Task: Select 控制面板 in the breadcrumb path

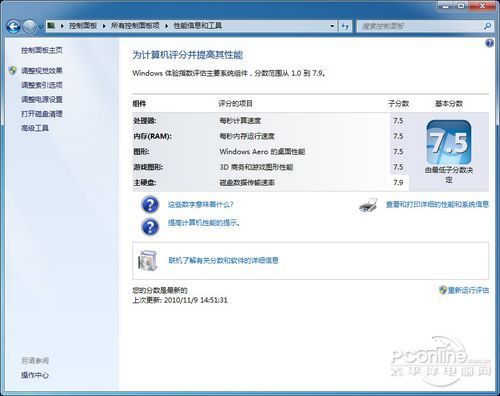Action: pyautogui.click(x=83, y=26)
